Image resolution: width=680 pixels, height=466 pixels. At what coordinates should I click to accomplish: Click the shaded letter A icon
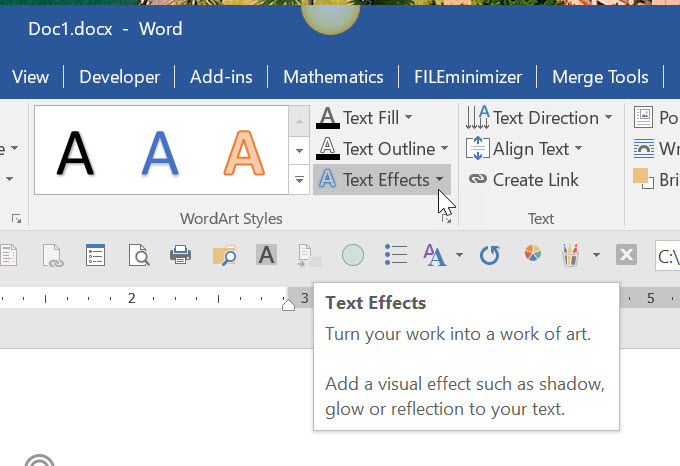click(266, 254)
